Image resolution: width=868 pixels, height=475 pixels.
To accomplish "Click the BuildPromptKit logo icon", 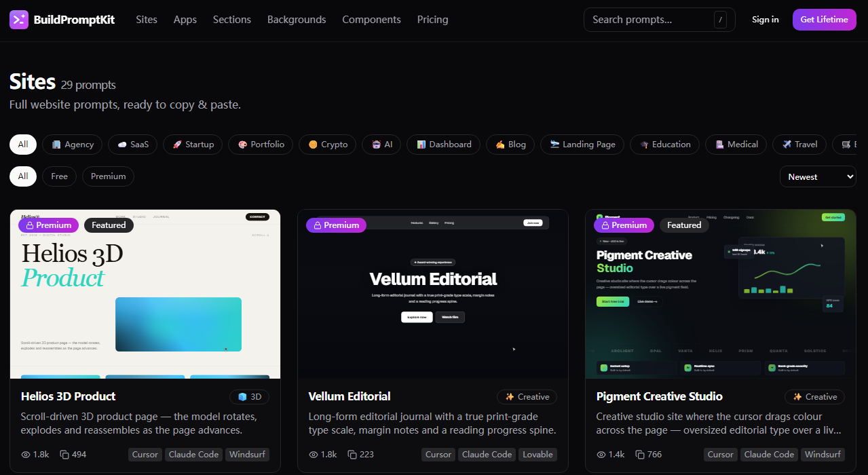I will 19,20.
